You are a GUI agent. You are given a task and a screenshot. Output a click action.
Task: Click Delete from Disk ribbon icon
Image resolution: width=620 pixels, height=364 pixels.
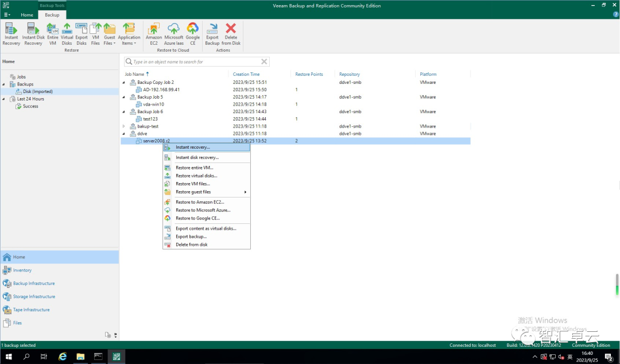231,34
